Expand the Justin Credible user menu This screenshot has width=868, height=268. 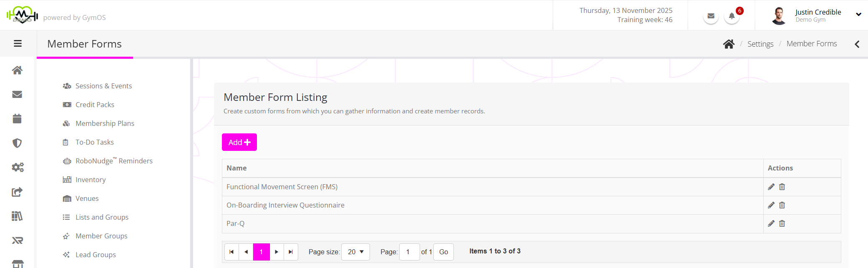858,15
